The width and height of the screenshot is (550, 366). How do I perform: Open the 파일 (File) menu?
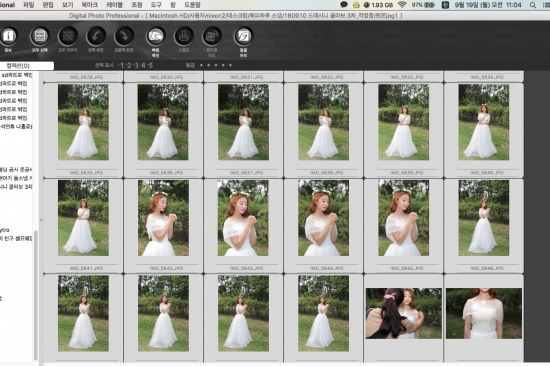28,5
